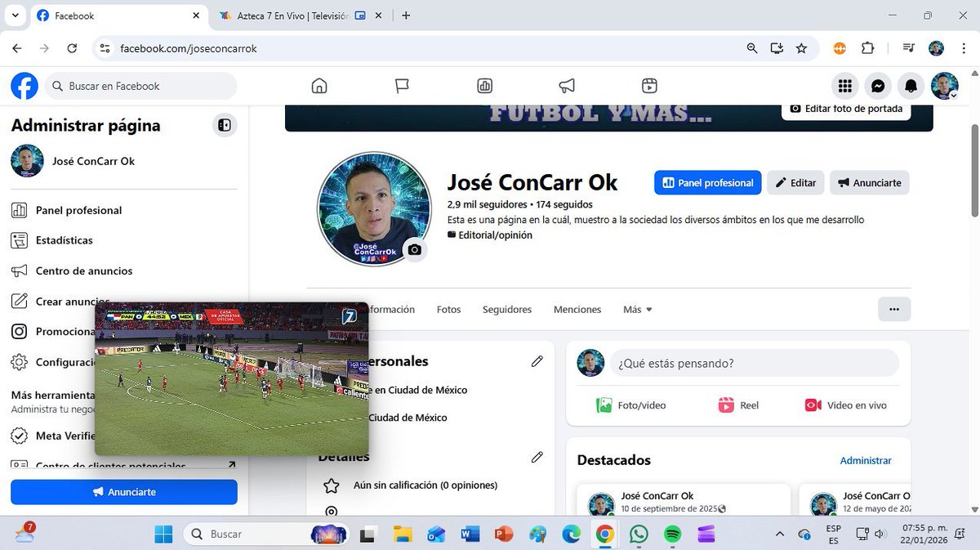Click the browser zoom magnifier icon in address bar
The width and height of the screenshot is (980, 550).
coord(752,48)
